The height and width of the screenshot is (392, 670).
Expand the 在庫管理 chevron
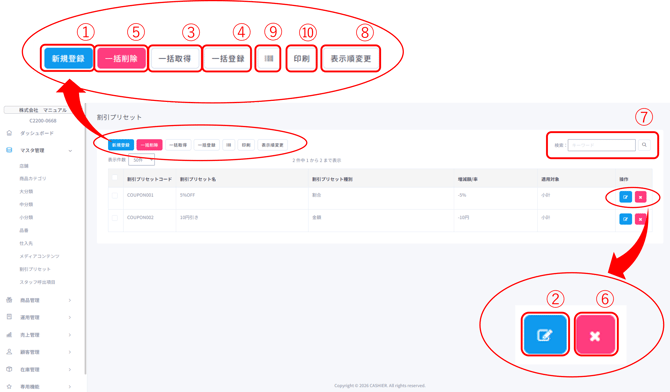[70, 370]
